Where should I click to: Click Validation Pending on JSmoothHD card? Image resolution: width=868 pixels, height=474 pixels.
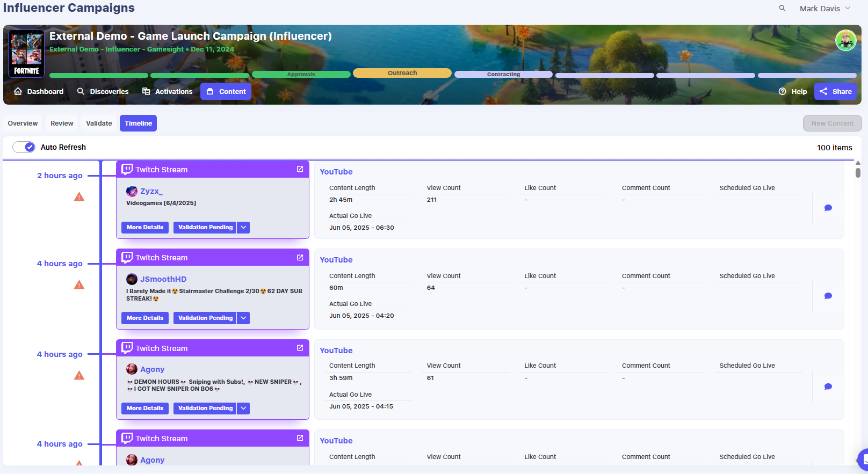(x=205, y=318)
